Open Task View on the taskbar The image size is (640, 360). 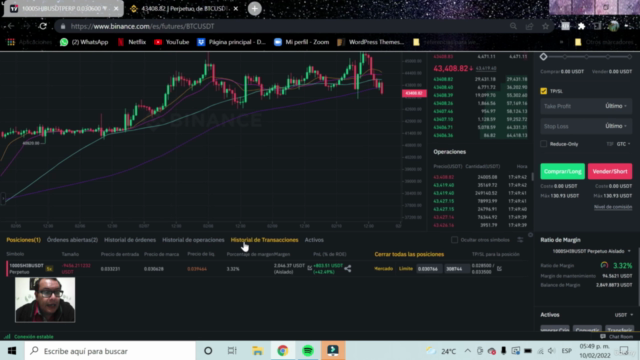(x=232, y=351)
